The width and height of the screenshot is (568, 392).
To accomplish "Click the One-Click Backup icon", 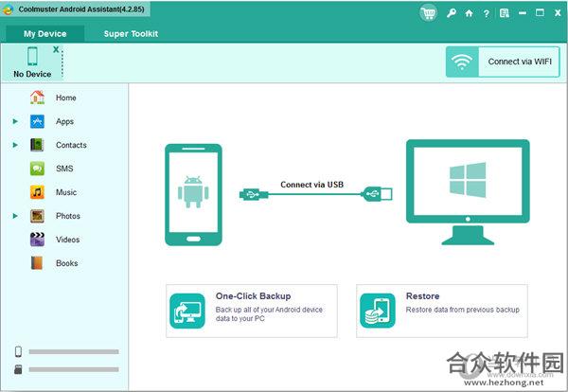I will [187, 311].
